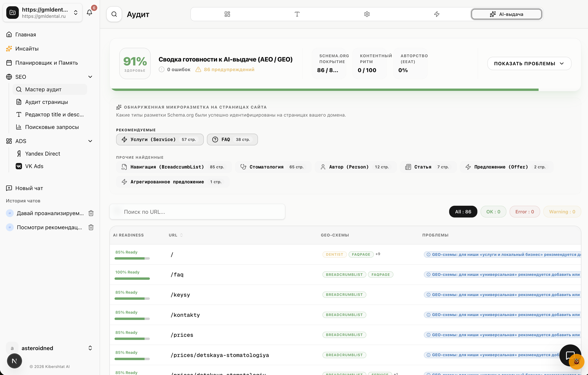This screenshot has width=588, height=375.
Task: Click the info icon in the /keysy problem
Action: [x=428, y=295]
